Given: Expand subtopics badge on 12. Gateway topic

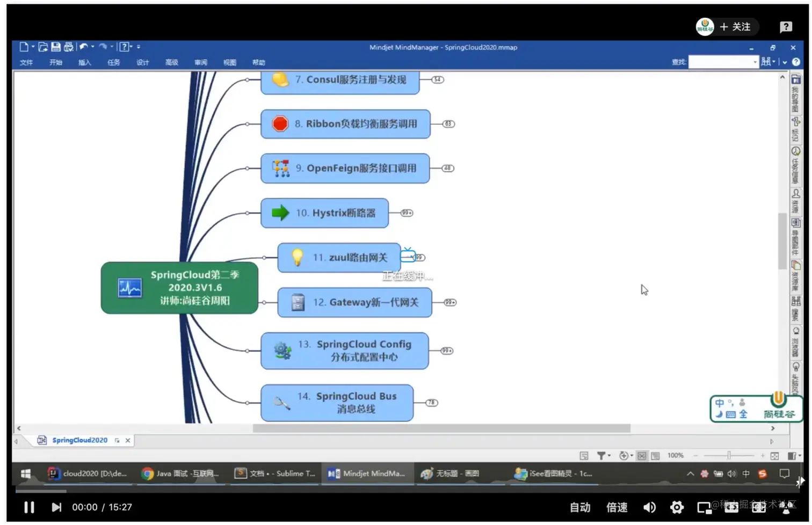Looking at the screenshot, I should pyautogui.click(x=450, y=302).
